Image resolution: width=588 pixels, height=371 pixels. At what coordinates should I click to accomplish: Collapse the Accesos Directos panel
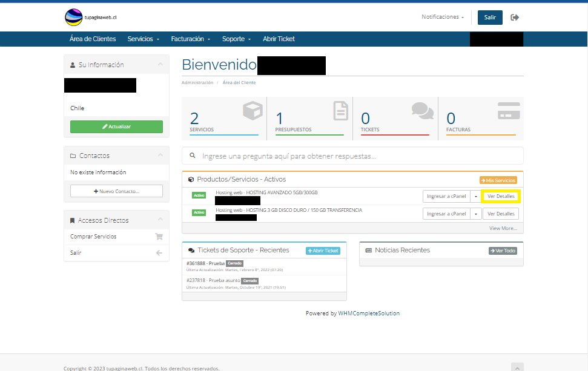point(160,220)
